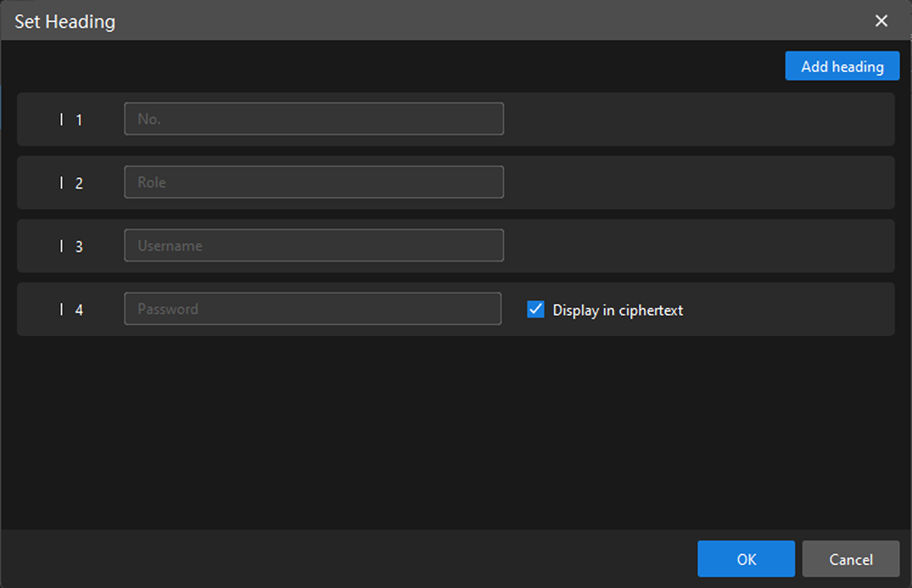The height and width of the screenshot is (588, 912).
Task: Click the vertical bar handle beside row 1
Action: coord(61,119)
